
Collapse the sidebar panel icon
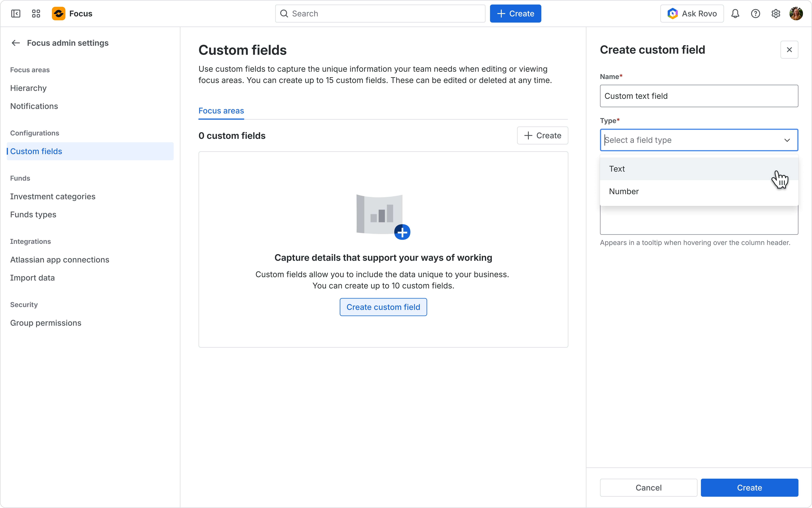pyautogui.click(x=16, y=13)
